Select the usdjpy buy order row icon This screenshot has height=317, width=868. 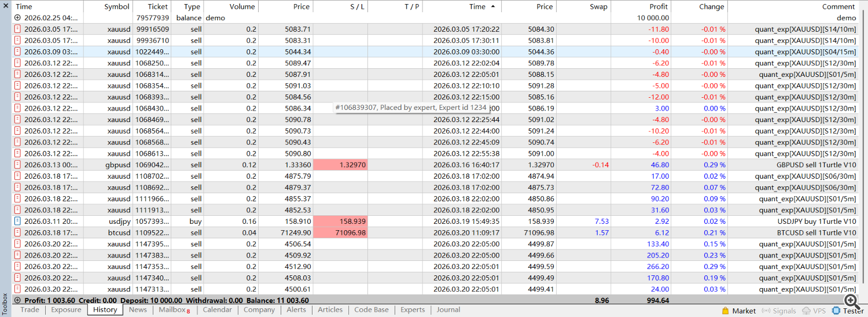pos(17,221)
